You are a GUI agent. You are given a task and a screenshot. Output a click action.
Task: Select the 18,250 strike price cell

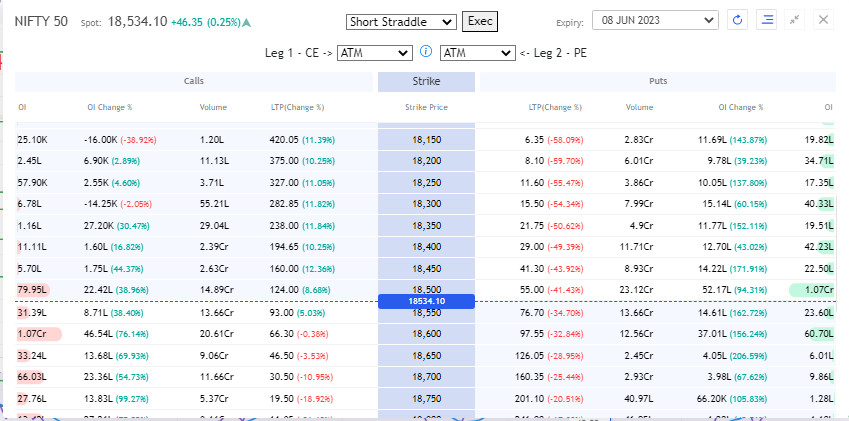tap(426, 182)
